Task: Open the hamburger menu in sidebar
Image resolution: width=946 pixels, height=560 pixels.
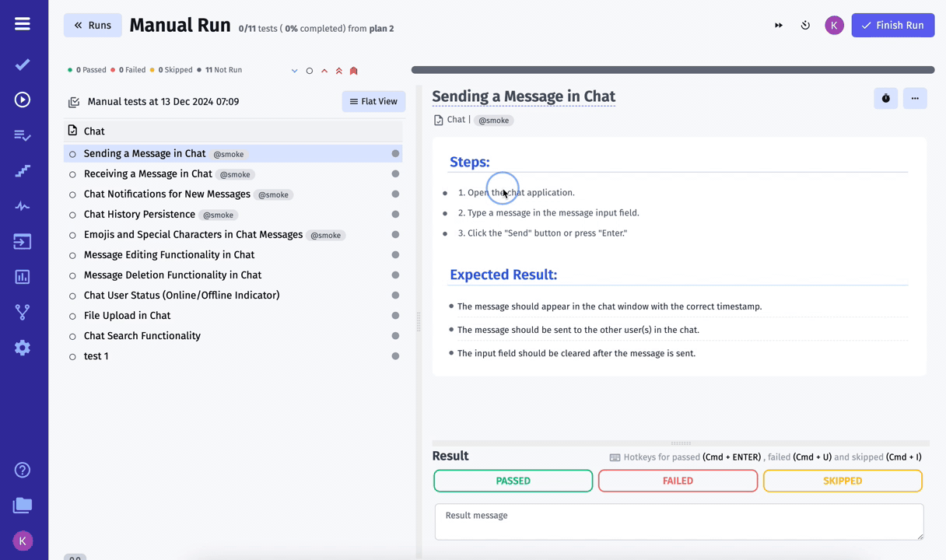Action: (23, 24)
